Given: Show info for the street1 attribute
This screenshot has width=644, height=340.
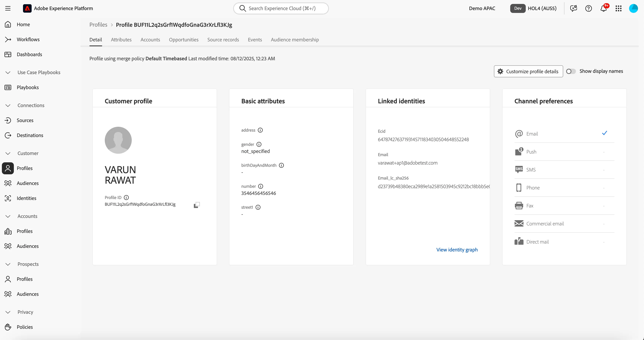Looking at the screenshot, I should 258,207.
